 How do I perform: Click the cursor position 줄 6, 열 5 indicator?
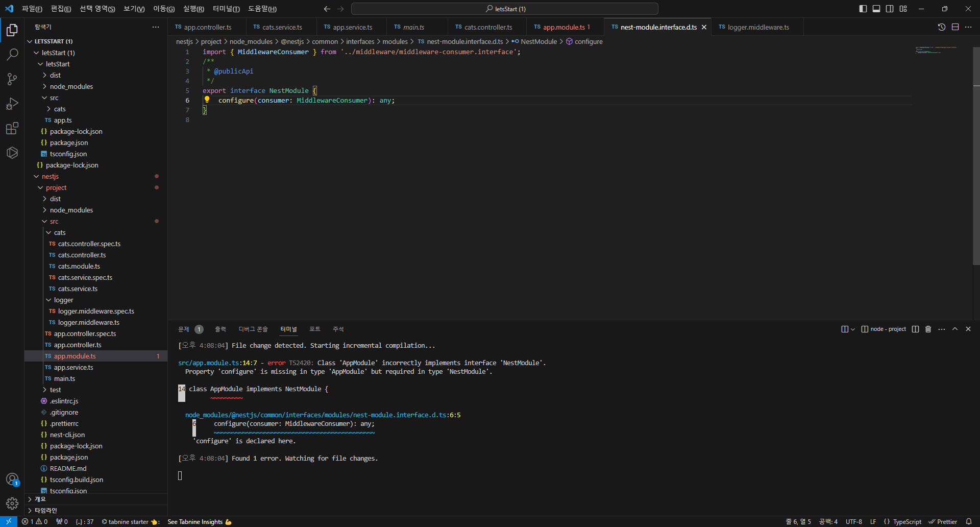(x=798, y=521)
